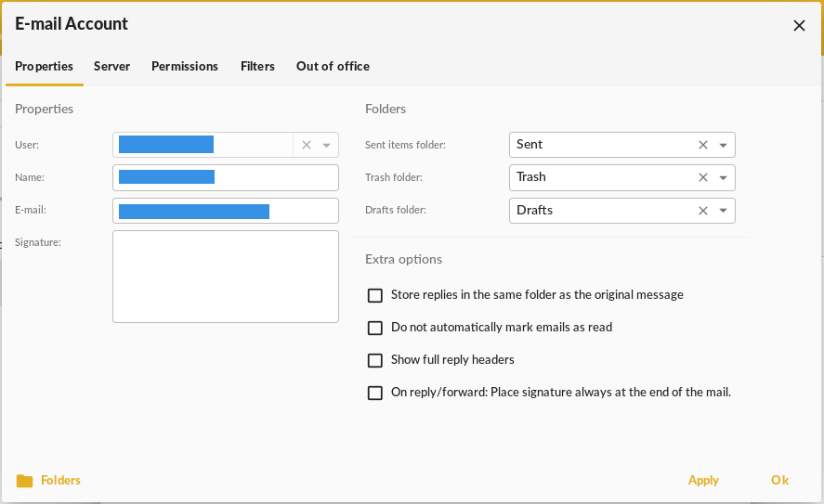Click the Drafts value in Drafts folder
This screenshot has height=504, width=824.
coord(534,210)
